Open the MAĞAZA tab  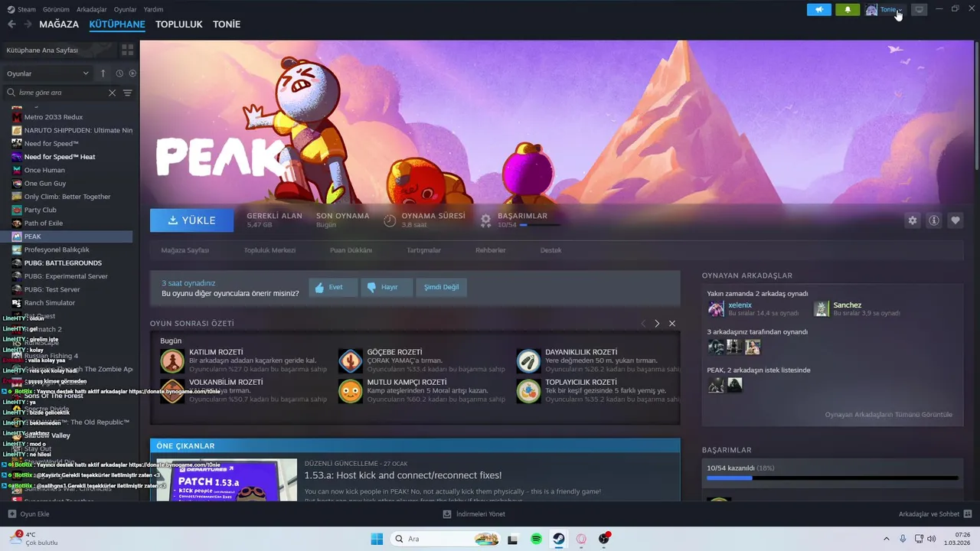pos(59,24)
